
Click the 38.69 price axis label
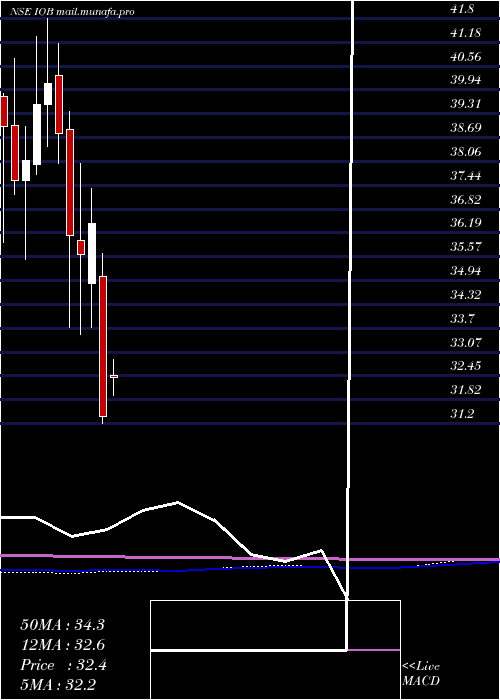pyautogui.click(x=466, y=128)
